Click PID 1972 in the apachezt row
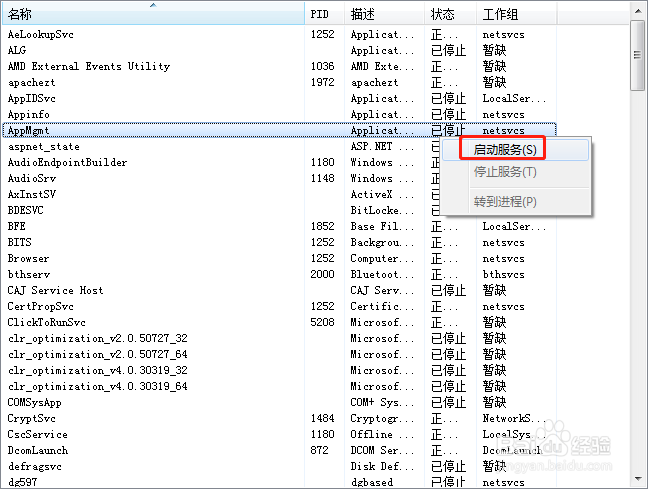This screenshot has width=648, height=489. pyautogui.click(x=322, y=83)
